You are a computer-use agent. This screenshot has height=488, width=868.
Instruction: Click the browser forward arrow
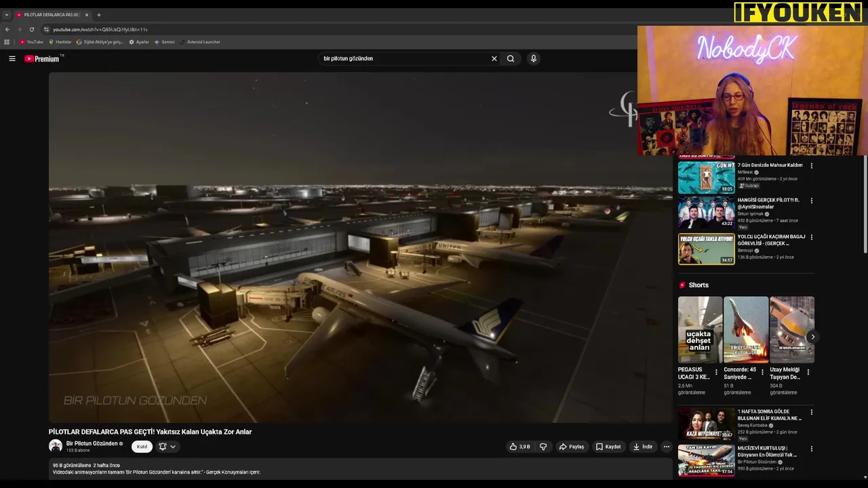coord(19,29)
